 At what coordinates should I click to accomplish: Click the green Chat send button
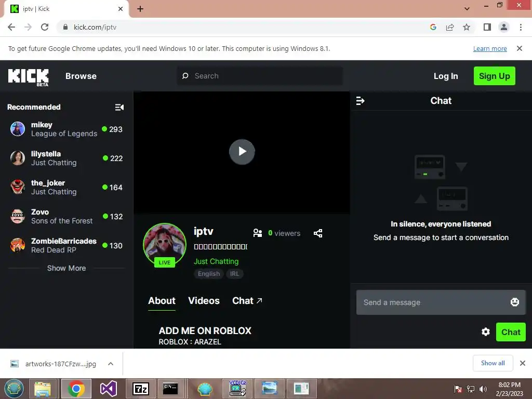click(511, 332)
